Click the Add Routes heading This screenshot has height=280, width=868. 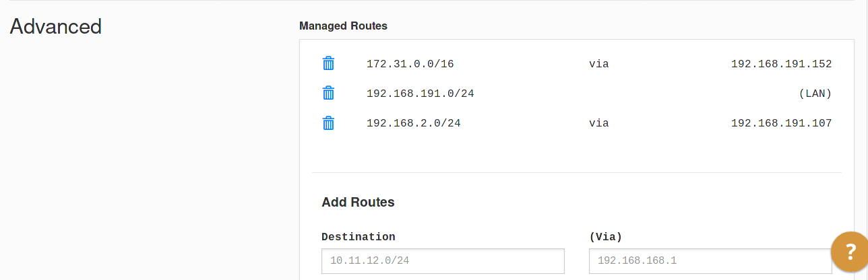pyautogui.click(x=358, y=202)
